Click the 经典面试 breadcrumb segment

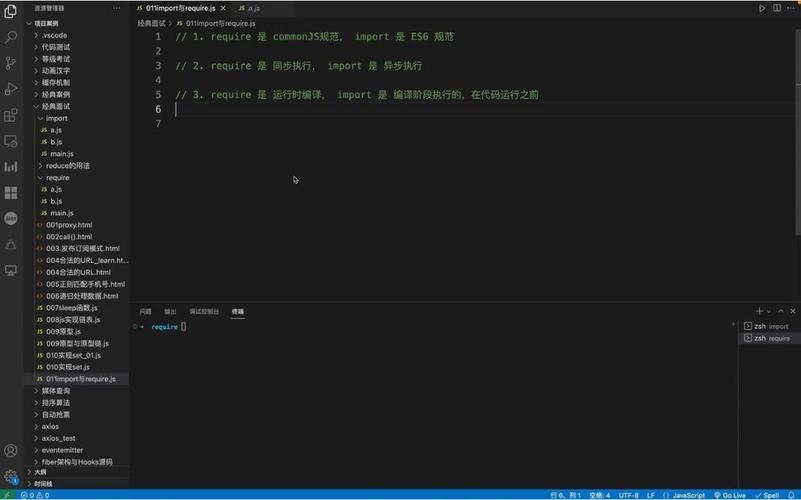coord(151,23)
